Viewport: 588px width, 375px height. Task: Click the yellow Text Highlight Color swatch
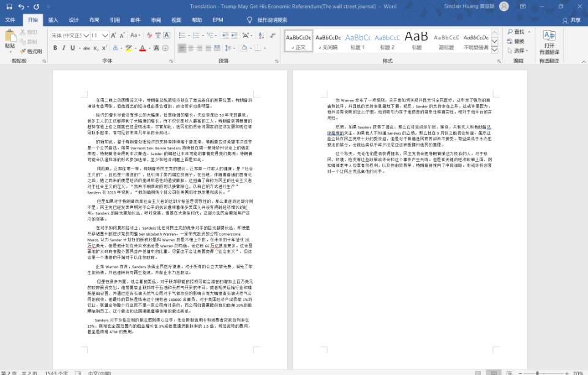coord(129,48)
